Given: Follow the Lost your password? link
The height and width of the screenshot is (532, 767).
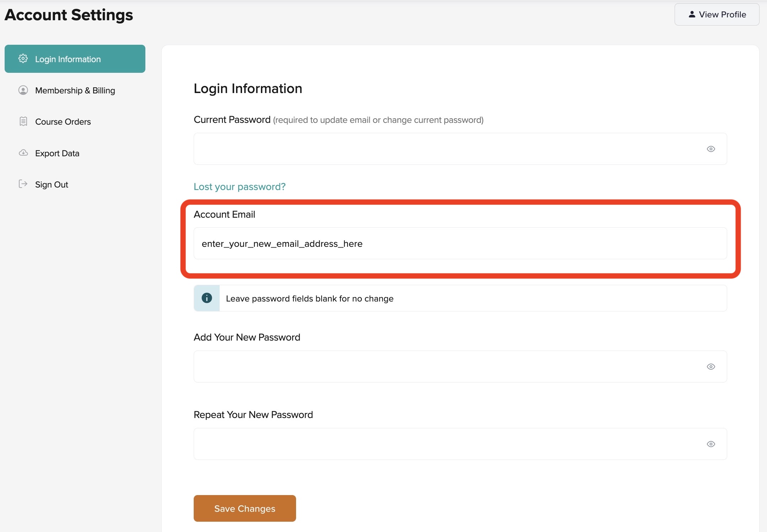Looking at the screenshot, I should tap(240, 187).
